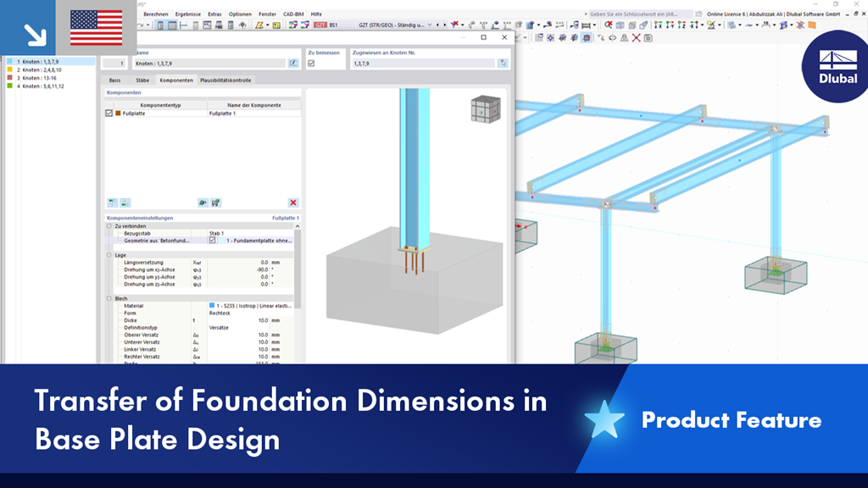Uncheck the Geometrie aus Betonfundament checkbox
Image resolution: width=868 pixels, height=488 pixels.
(210, 240)
